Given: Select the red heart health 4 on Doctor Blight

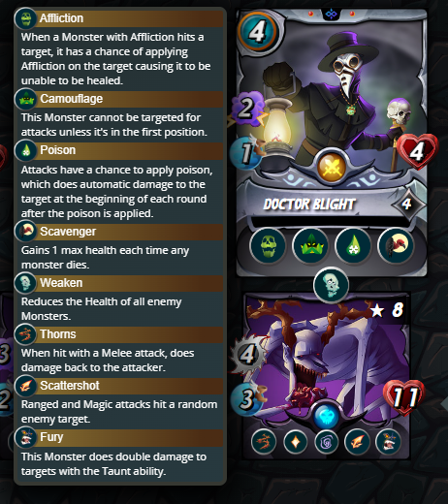Looking at the screenshot, I should coord(418,151).
